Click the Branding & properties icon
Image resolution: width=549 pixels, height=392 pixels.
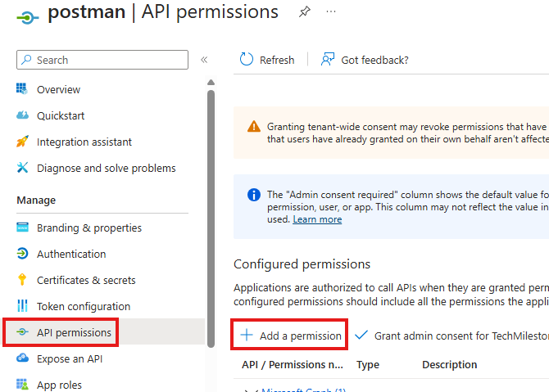click(x=22, y=228)
